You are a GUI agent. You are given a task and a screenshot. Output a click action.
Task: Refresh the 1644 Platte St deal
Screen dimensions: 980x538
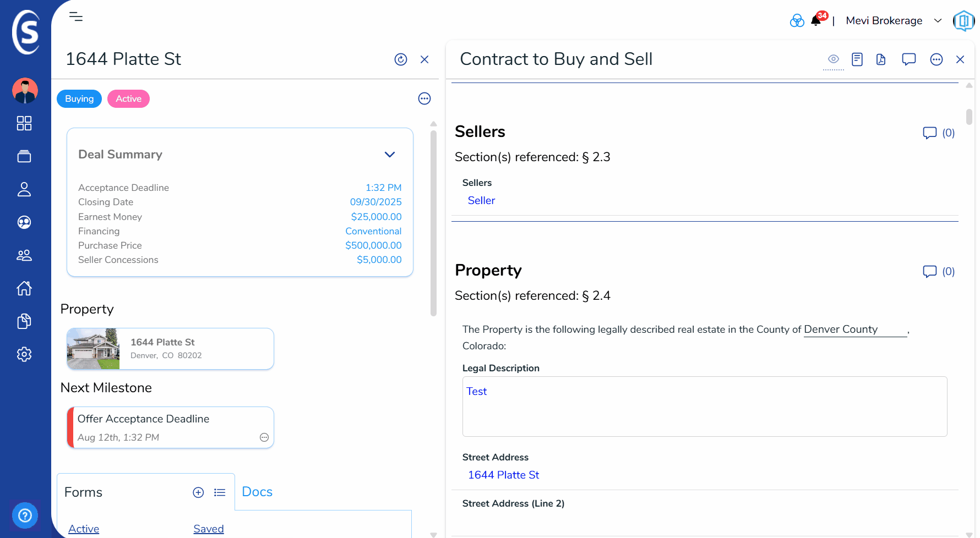tap(401, 59)
